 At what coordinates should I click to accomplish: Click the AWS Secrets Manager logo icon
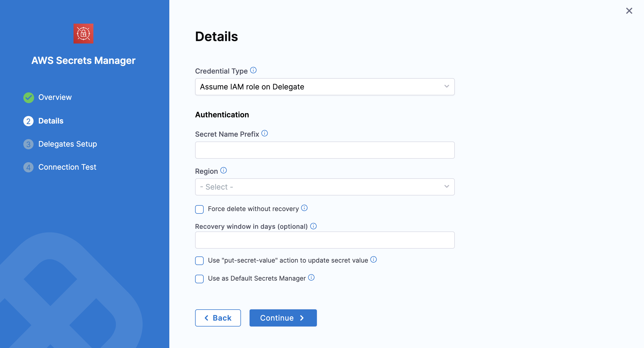(x=83, y=34)
